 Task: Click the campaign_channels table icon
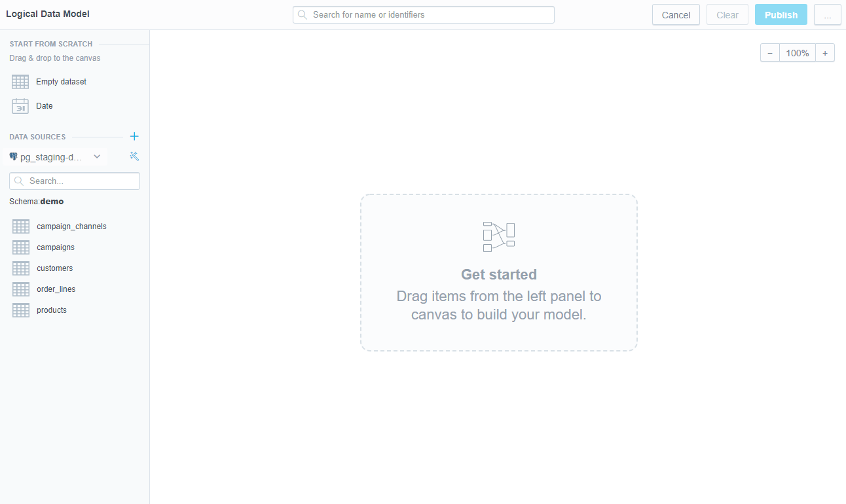21,226
